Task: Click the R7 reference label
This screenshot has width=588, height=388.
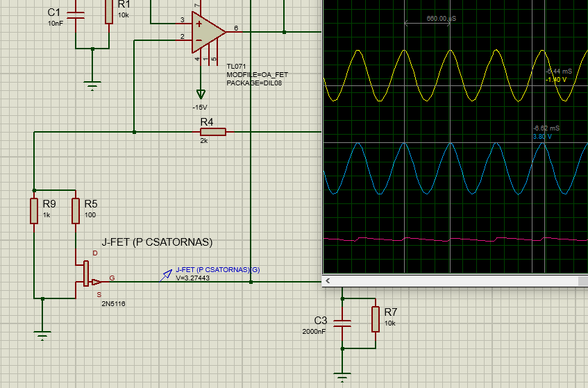Action: point(390,312)
